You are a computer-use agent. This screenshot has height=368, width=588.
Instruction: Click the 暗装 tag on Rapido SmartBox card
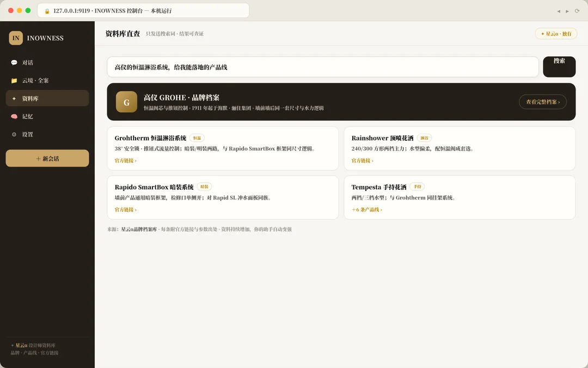coord(204,186)
